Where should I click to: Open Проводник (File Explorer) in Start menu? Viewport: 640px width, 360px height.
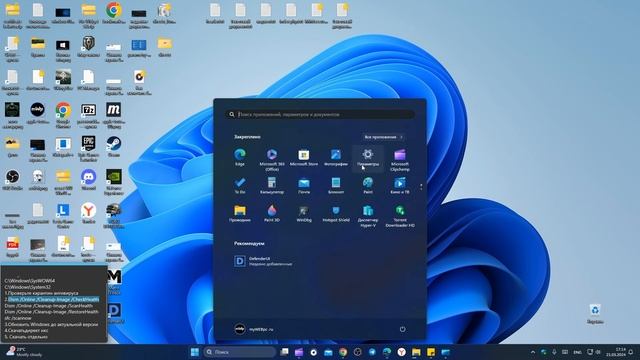[x=240, y=213]
